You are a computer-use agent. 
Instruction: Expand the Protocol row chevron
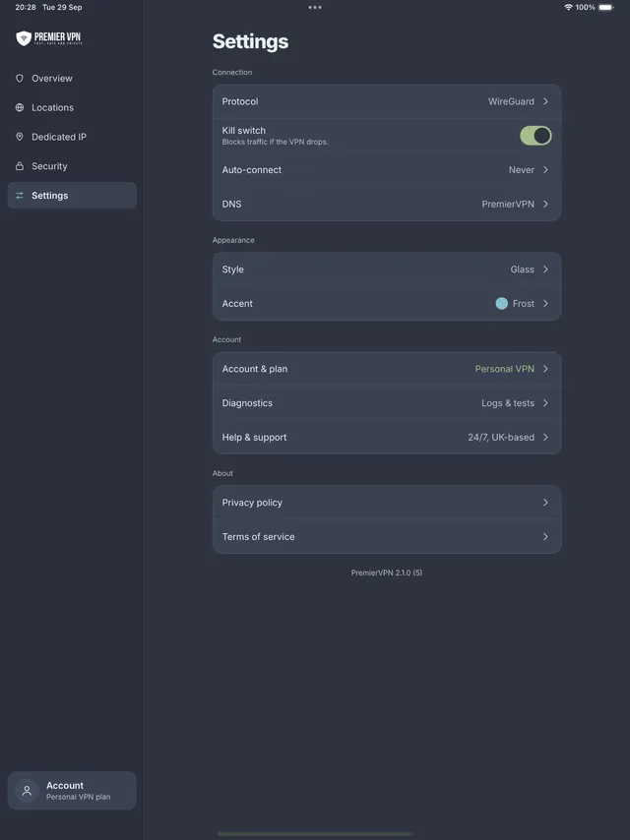[x=545, y=101]
